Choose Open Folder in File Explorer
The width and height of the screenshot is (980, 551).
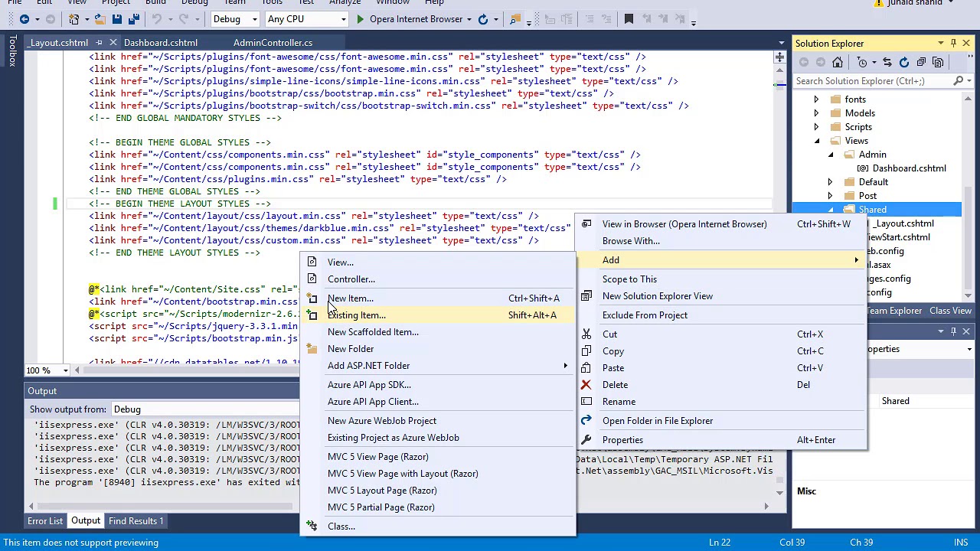click(720, 421)
